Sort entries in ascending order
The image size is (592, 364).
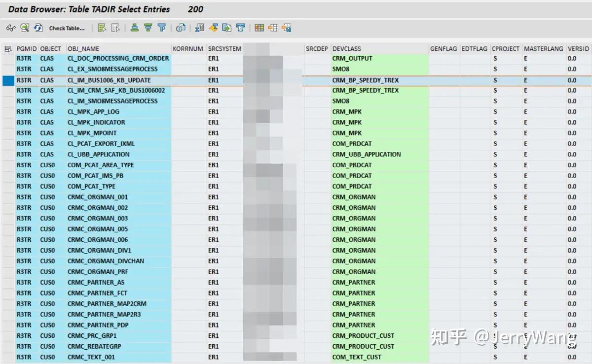135,28
